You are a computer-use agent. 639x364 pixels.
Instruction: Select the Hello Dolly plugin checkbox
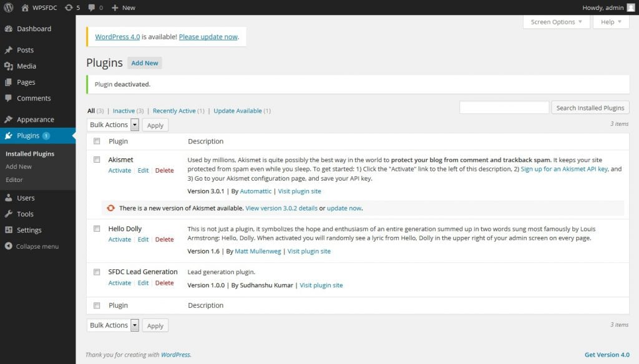pyautogui.click(x=97, y=229)
